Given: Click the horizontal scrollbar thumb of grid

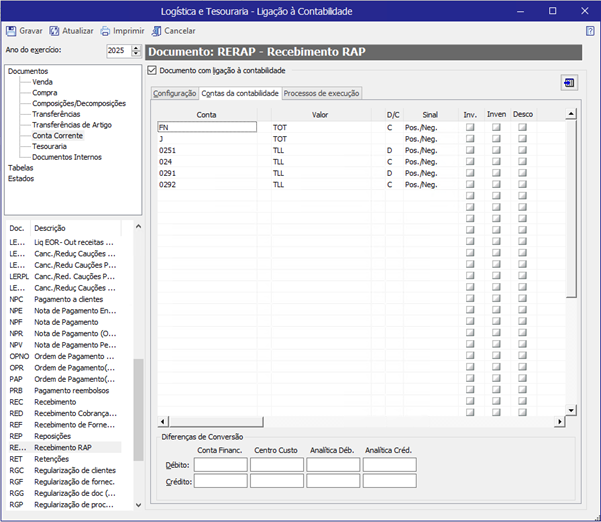Looking at the screenshot, I should [x=216, y=422].
